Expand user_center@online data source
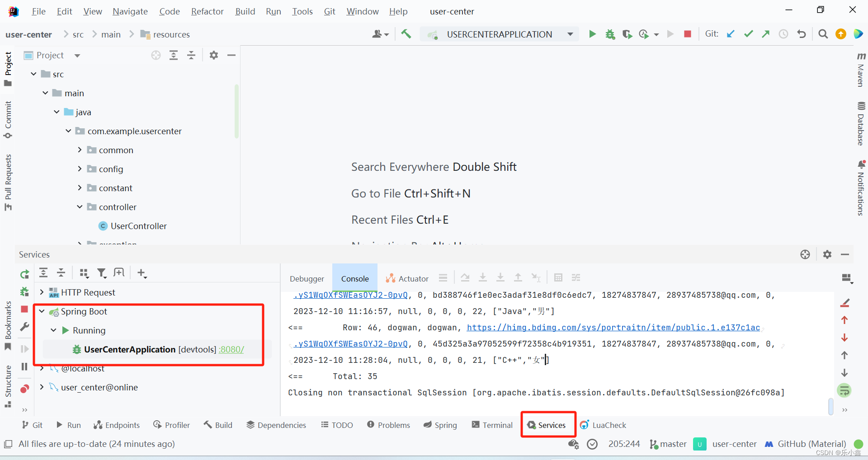 click(42, 387)
